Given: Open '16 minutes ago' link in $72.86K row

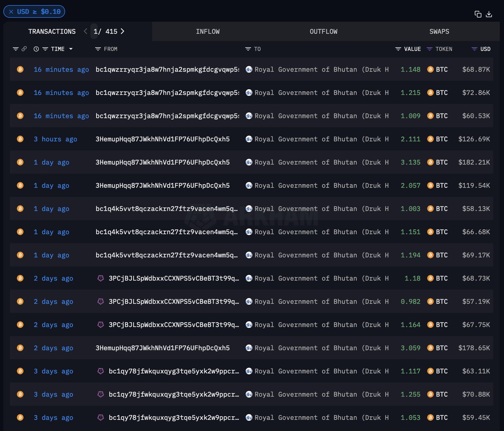Looking at the screenshot, I should (61, 93).
